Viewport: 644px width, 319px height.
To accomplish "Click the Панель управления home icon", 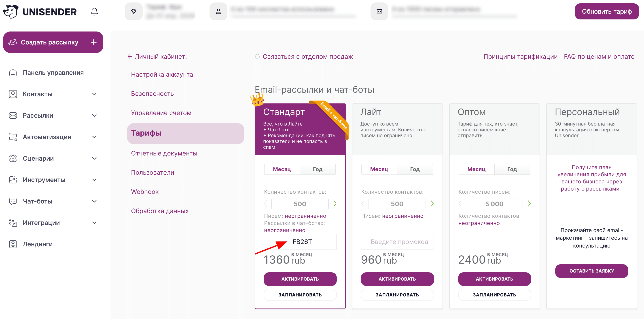I will pyautogui.click(x=13, y=73).
